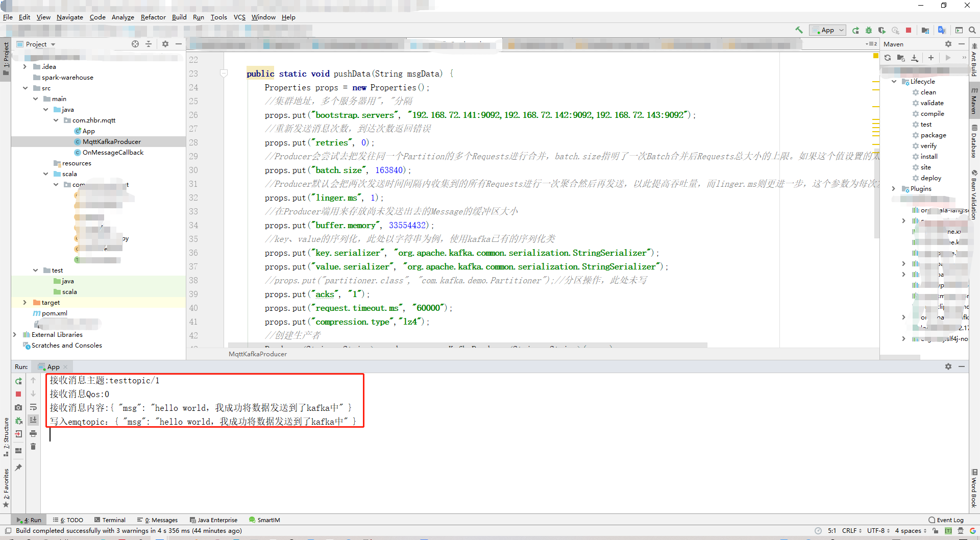Reimport all Maven projects
Viewport: 980px width, 540px height.
click(x=888, y=58)
